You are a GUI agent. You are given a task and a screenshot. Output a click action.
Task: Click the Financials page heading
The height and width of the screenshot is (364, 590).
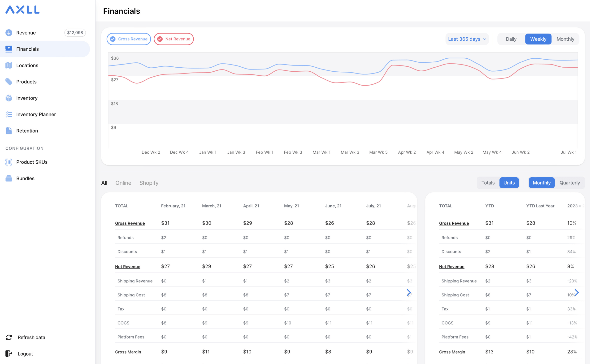121,11
